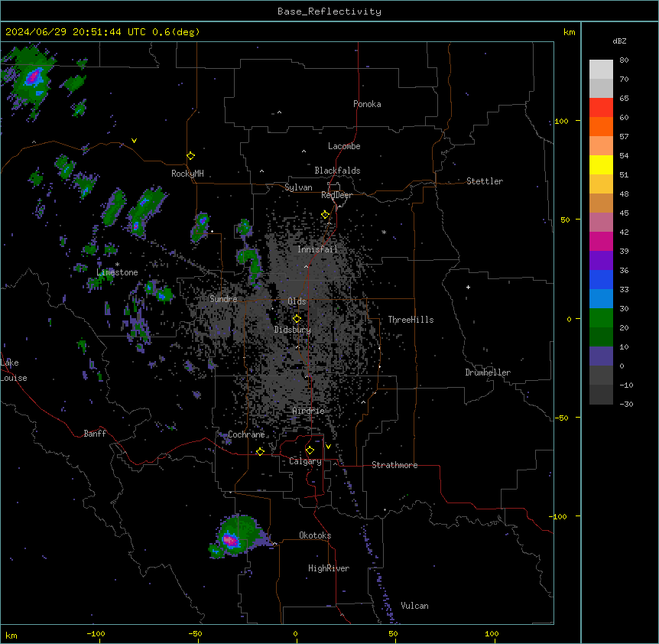
Task: Click the storm core in the top-left corner
Action: click(x=34, y=77)
